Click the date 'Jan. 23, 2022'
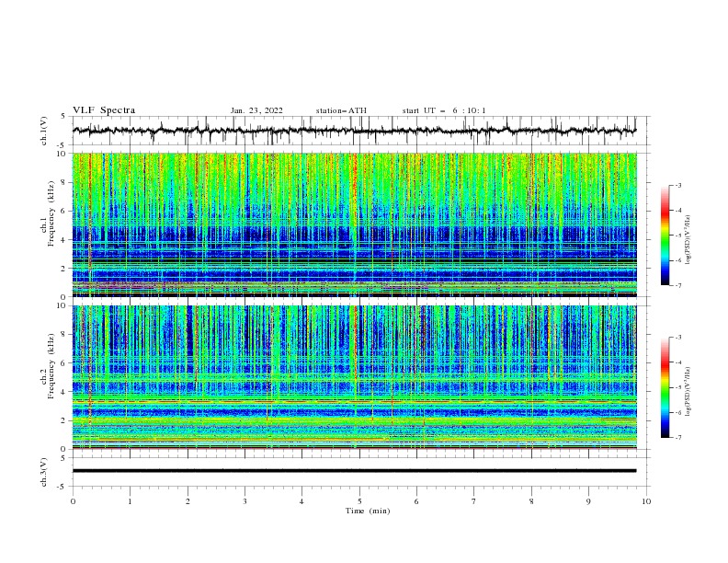This screenshot has height=563, width=728. point(256,110)
